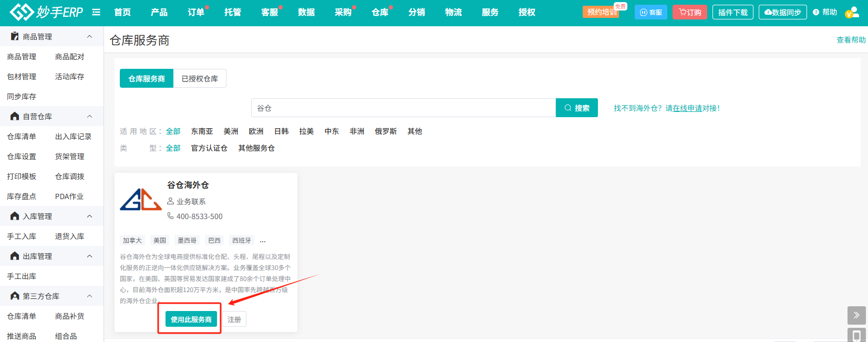Toggle the sidebar hamburger menu icon
The image size is (868, 342).
tap(96, 12)
